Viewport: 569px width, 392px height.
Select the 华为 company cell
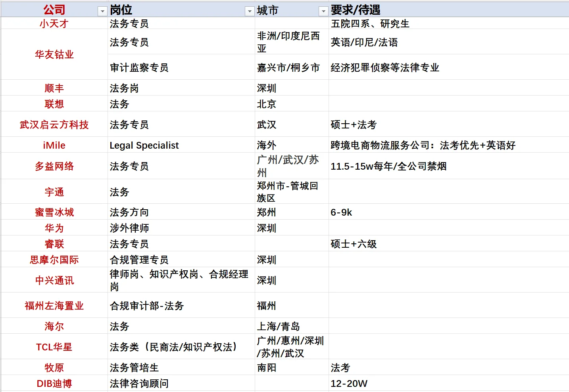[x=54, y=228]
